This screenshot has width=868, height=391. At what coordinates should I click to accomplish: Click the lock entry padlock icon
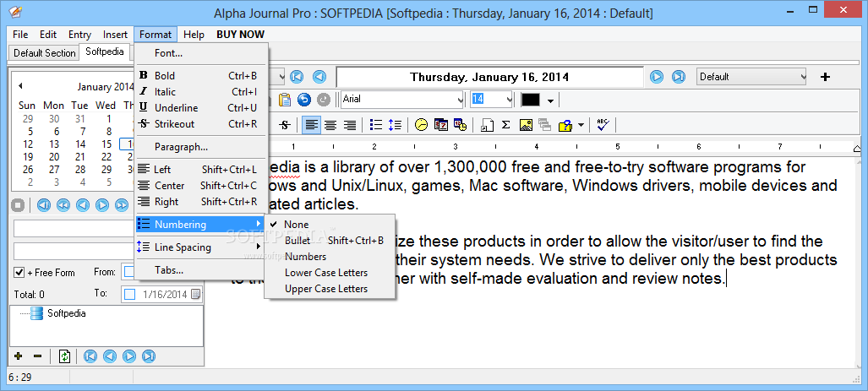(565, 126)
